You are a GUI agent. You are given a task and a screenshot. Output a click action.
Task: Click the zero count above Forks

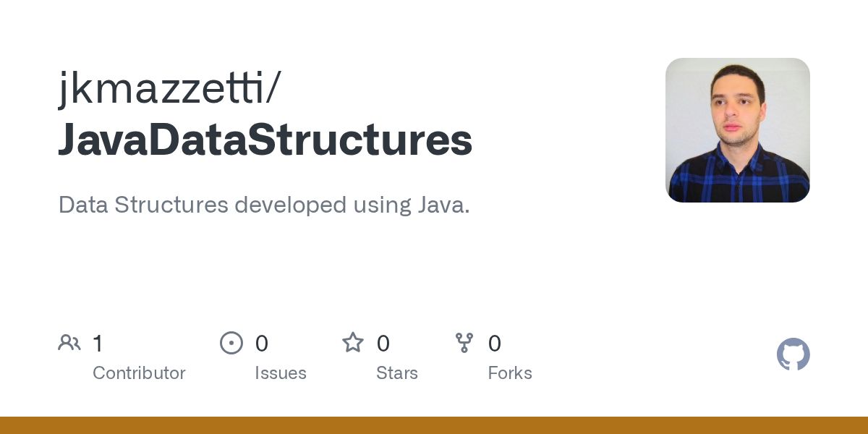click(x=494, y=344)
